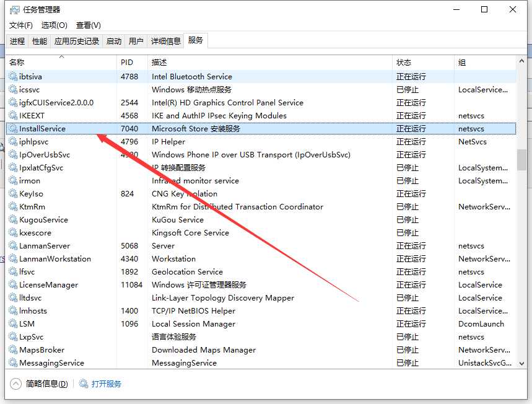Switch to the 详细信息 tab
This screenshot has height=404, width=532.
[x=165, y=41]
